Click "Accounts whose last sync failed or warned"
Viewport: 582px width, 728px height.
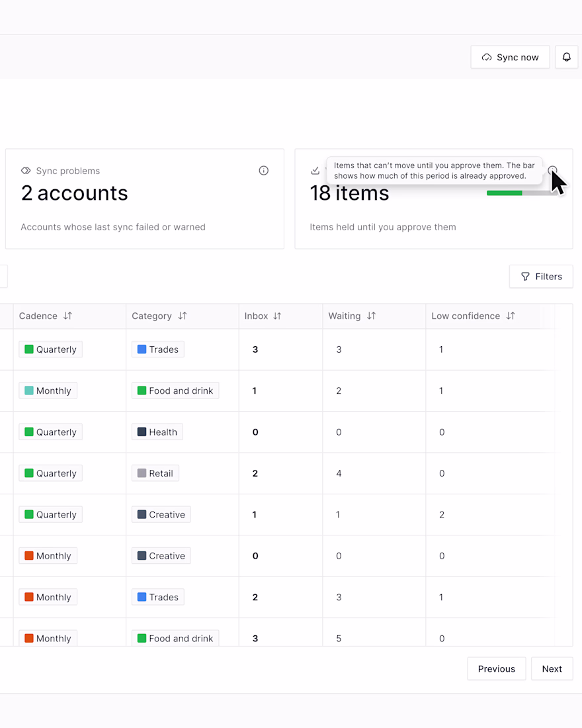[113, 227]
